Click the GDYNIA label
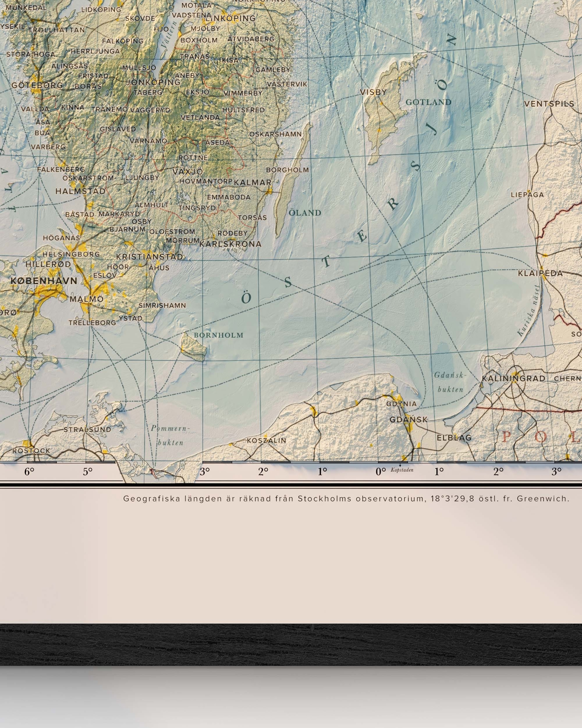The height and width of the screenshot is (728, 582). tap(401, 404)
